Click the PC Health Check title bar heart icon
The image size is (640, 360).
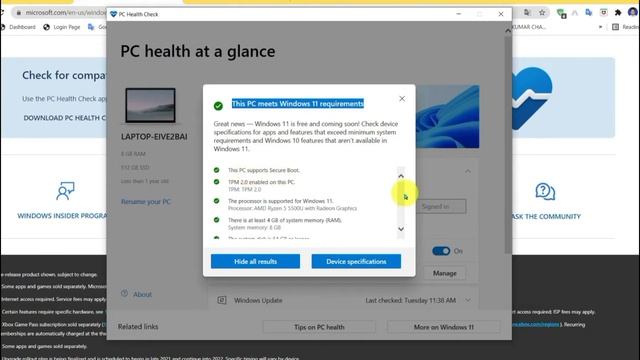pyautogui.click(x=113, y=14)
